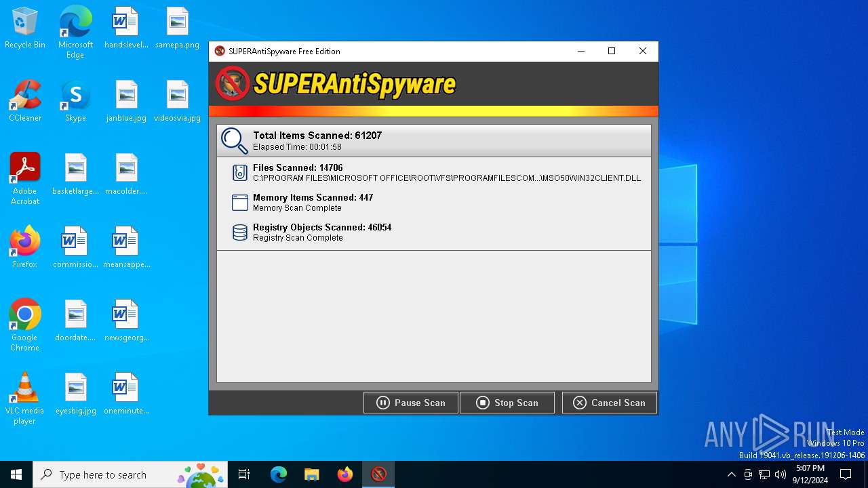Pause the running scan
This screenshot has height=488, width=868.
click(411, 403)
